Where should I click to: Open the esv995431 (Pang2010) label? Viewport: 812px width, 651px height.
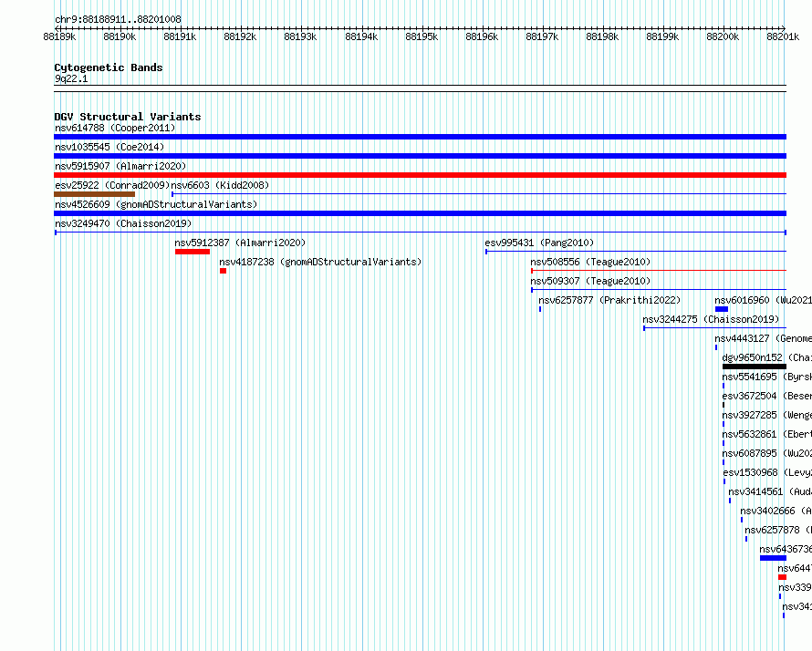[x=539, y=243]
